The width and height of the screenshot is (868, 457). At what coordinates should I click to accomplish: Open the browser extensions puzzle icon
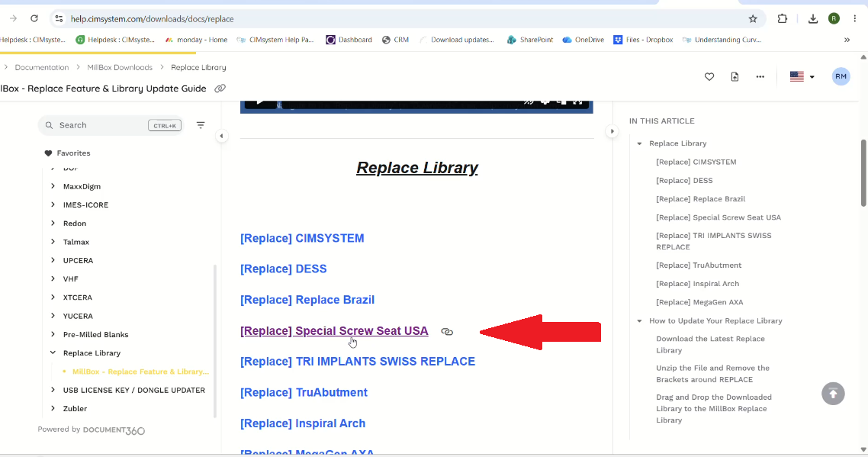pos(783,19)
